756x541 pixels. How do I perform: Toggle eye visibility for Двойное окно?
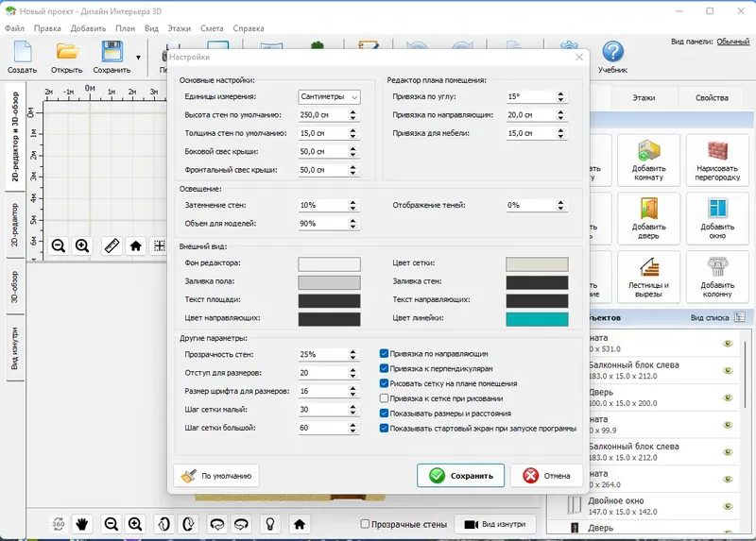[x=728, y=506]
